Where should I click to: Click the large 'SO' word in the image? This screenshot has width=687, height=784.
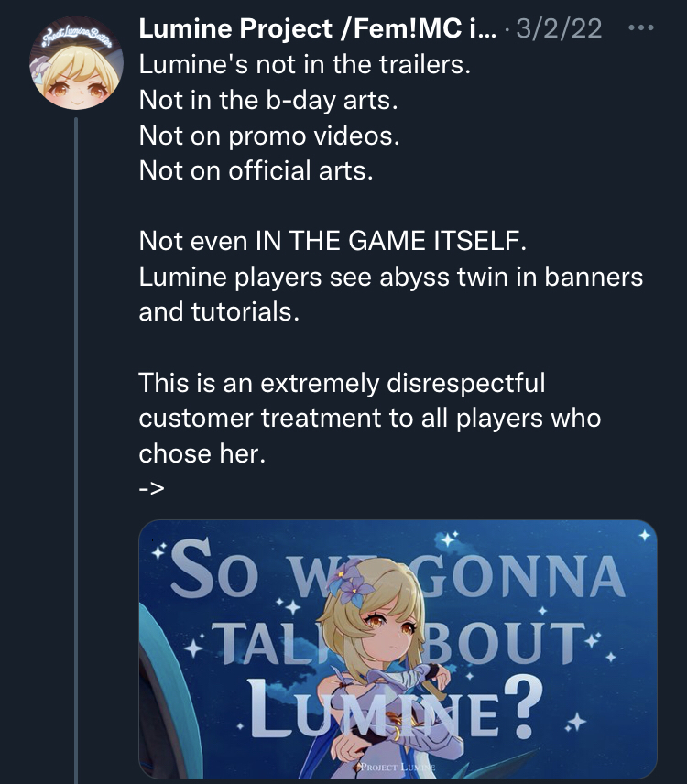[214, 570]
